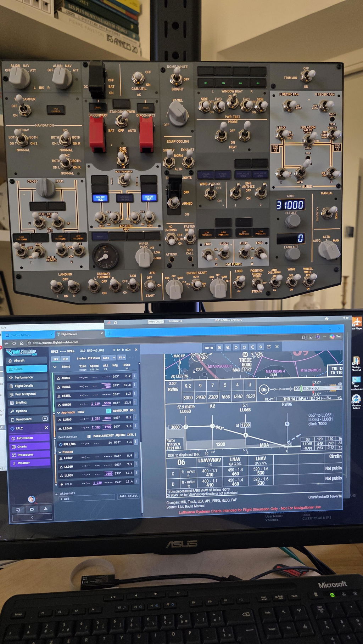Zoom in on the approach chart
The height and width of the screenshot is (644, 363).
[220, 348]
